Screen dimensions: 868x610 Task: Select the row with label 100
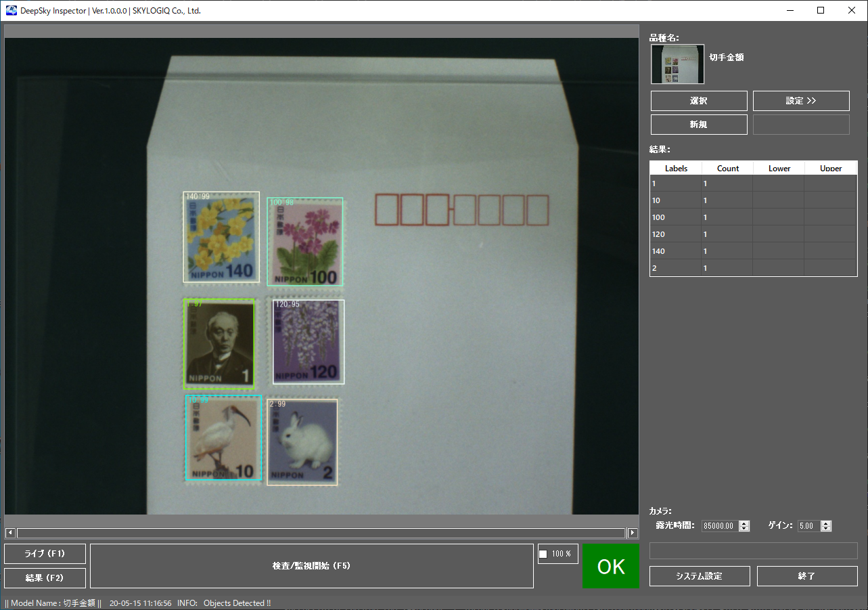click(754, 217)
